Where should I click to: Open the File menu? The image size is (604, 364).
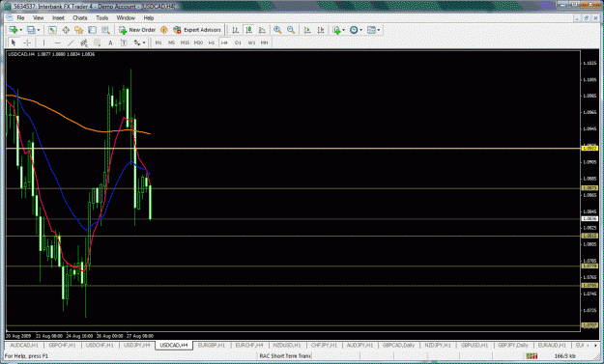point(20,18)
